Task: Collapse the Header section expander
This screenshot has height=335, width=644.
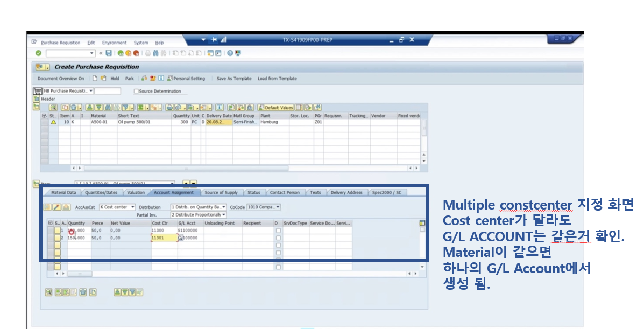Action: (x=37, y=99)
